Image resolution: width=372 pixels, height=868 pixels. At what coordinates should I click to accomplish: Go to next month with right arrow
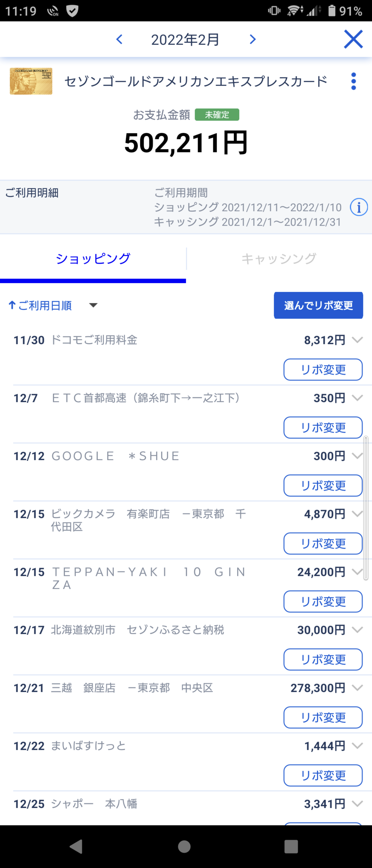pos(253,39)
